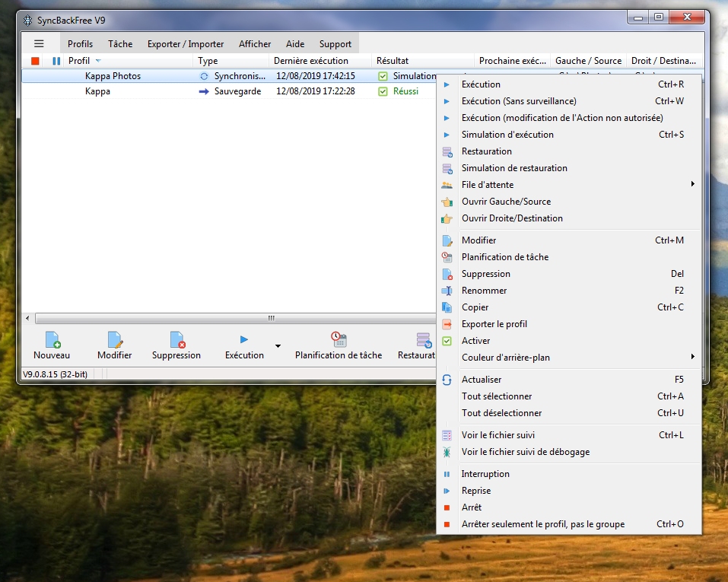Click the Nouveau profile toolbar icon
The width and height of the screenshot is (728, 582).
click(x=52, y=339)
